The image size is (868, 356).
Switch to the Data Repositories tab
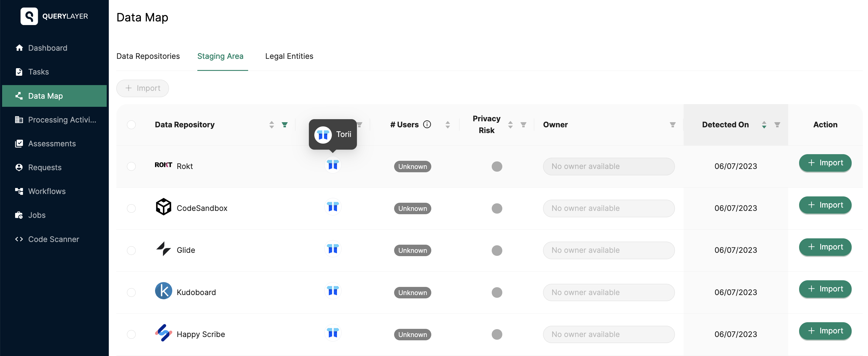148,56
